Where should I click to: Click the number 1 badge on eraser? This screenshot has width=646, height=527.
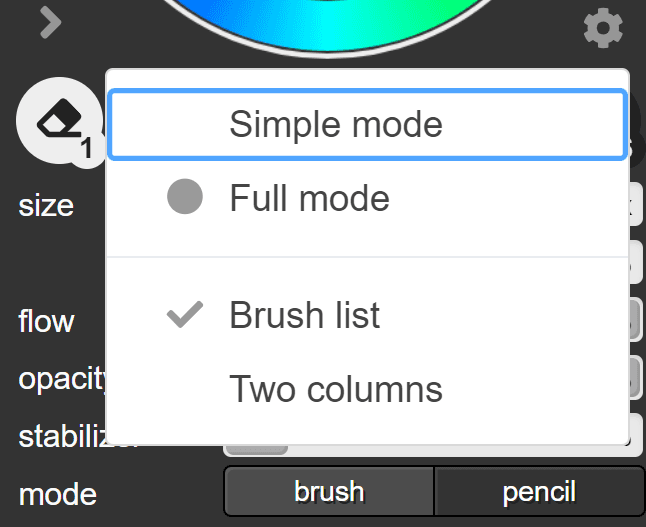click(87, 148)
